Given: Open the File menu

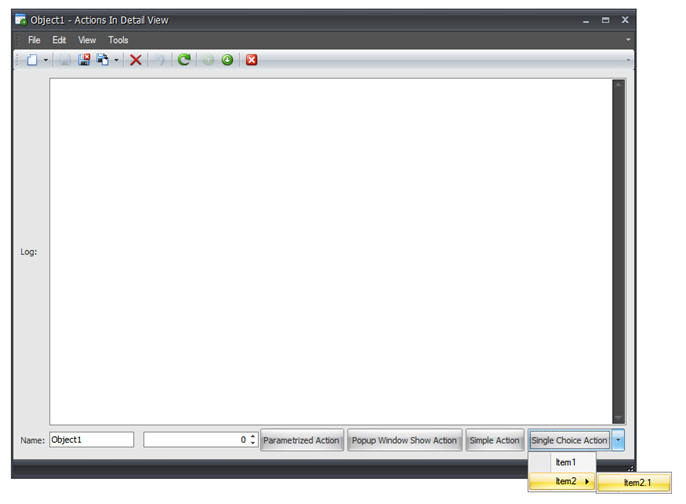Looking at the screenshot, I should [x=34, y=40].
